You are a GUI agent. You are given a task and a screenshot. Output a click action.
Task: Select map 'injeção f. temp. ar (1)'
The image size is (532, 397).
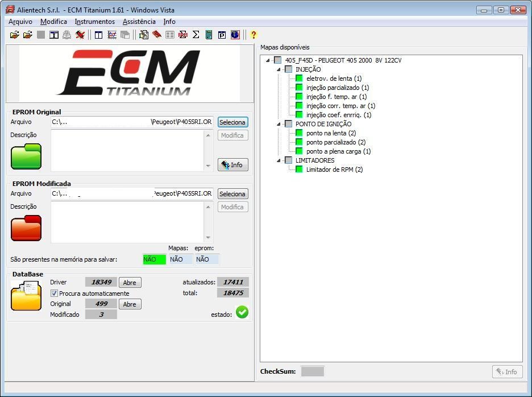click(336, 97)
